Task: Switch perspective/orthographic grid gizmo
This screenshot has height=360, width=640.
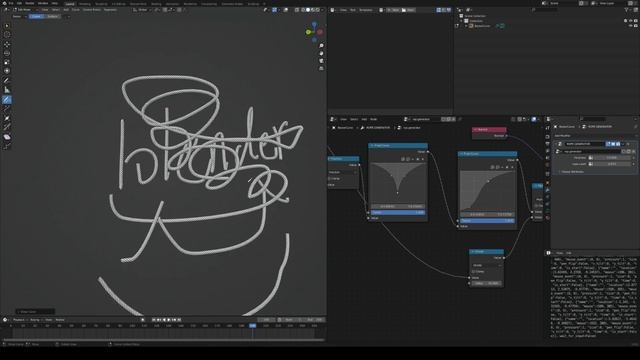Action: [321, 69]
